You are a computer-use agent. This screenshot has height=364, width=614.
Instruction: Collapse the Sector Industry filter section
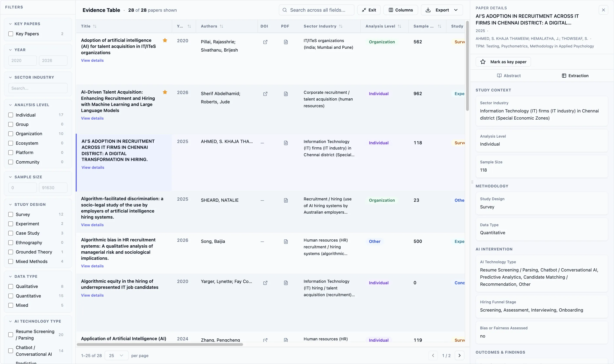[x=10, y=77]
